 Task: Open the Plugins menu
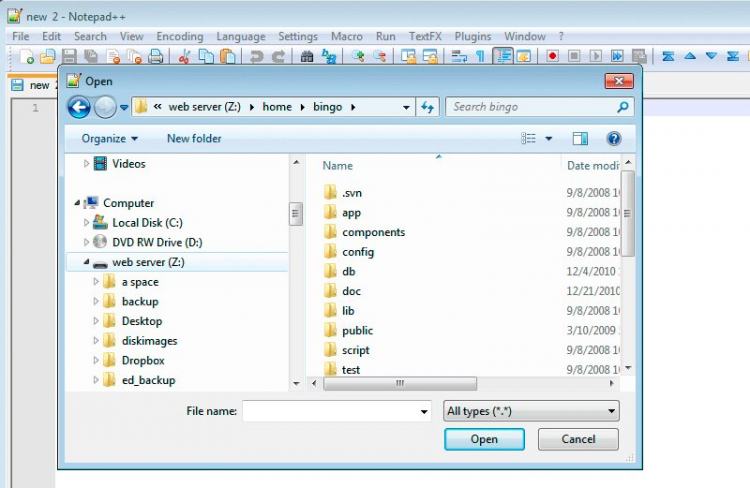[x=473, y=36]
